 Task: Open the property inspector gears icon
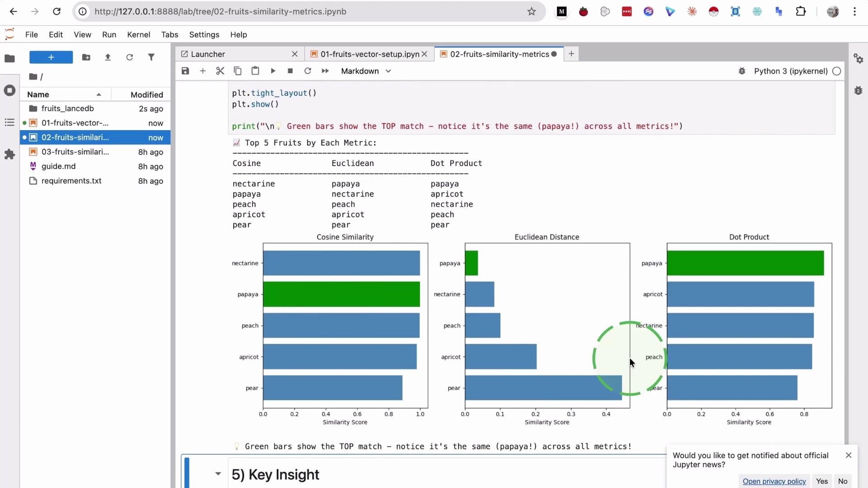tap(858, 58)
